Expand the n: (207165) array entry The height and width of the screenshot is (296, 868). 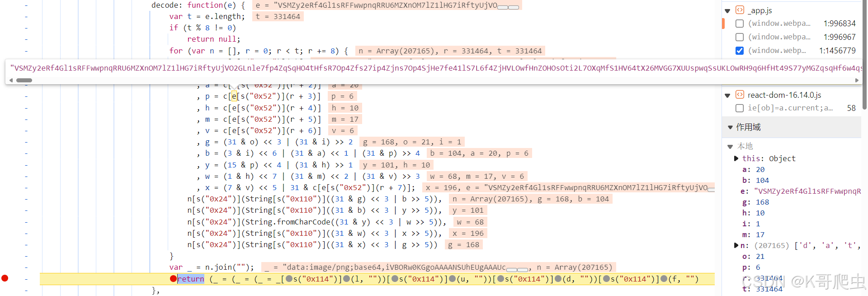click(736, 245)
